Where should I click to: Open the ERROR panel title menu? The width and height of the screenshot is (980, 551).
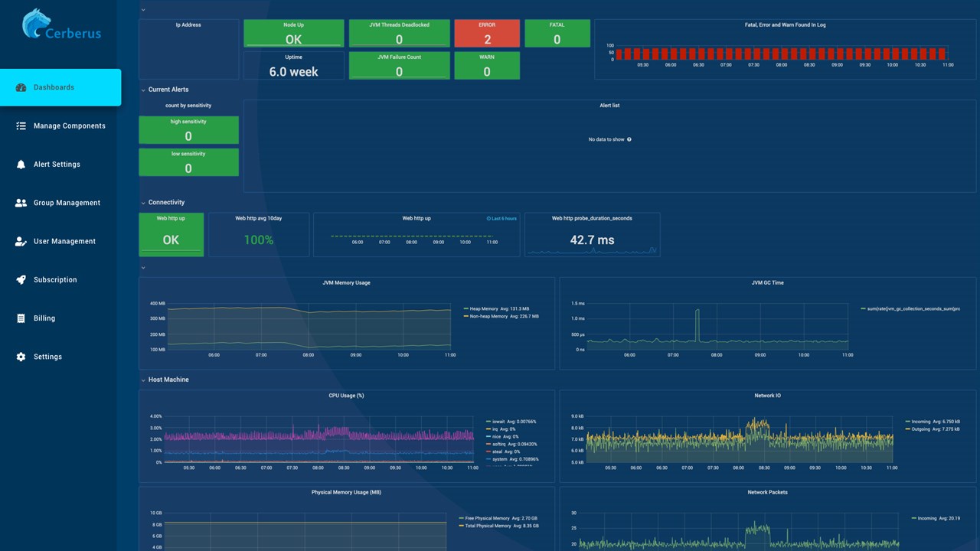(x=487, y=25)
